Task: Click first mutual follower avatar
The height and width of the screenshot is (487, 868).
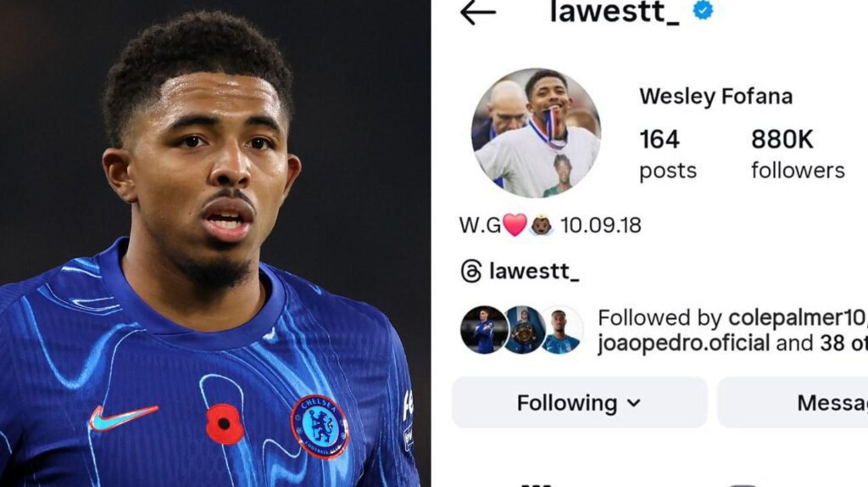Action: 484,330
